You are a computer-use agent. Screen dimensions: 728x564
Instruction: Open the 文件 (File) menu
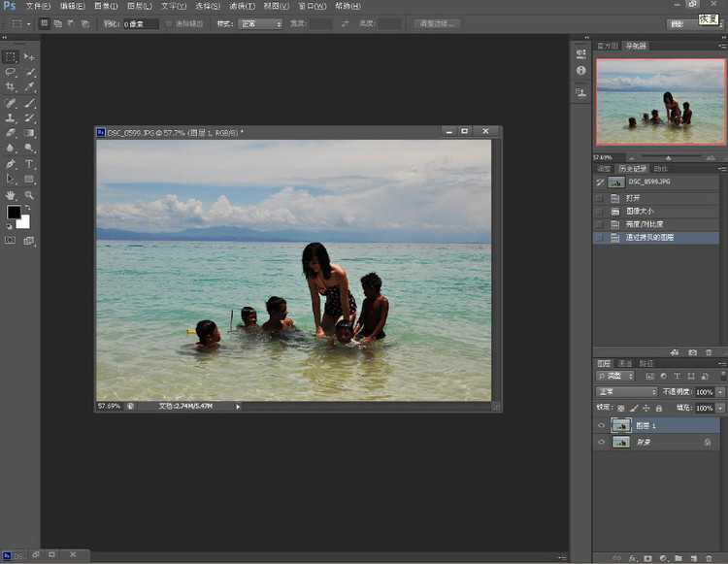click(x=39, y=6)
